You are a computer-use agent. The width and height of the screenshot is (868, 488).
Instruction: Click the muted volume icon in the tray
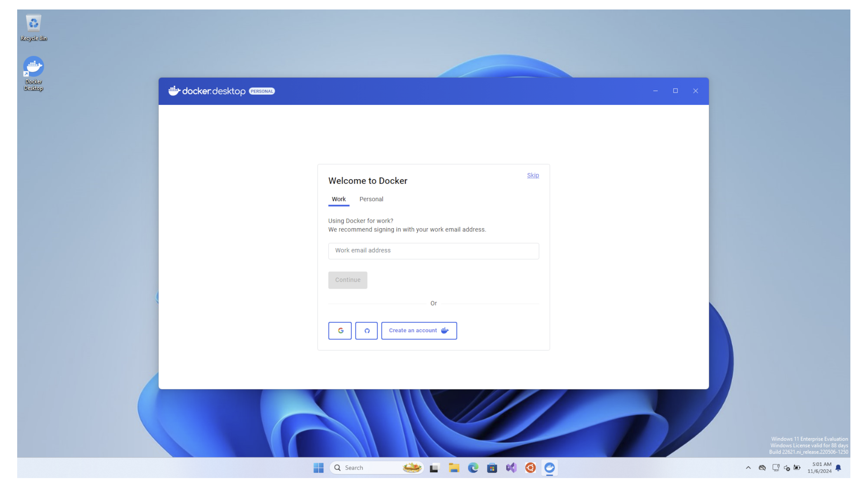[x=787, y=468]
